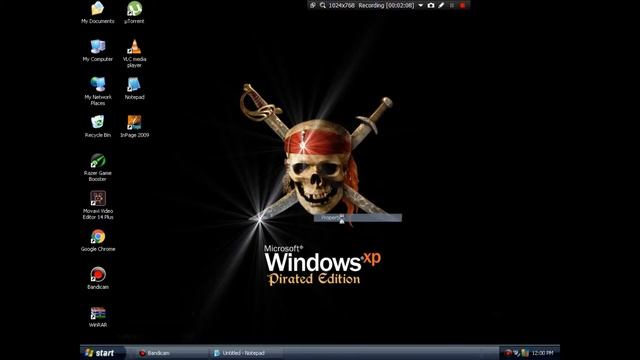Screen dimensions: 640x360
Task: Click the colorful tray icon beside clock
Action: [x=525, y=353]
